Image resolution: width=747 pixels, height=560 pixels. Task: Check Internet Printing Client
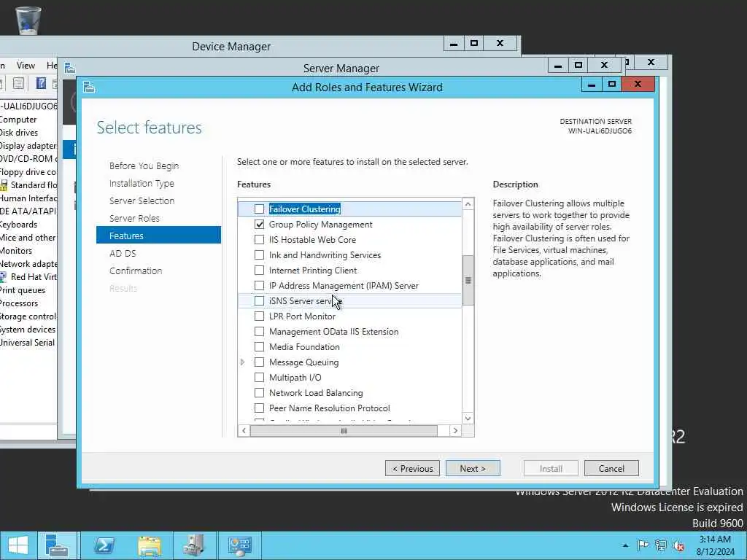(259, 270)
